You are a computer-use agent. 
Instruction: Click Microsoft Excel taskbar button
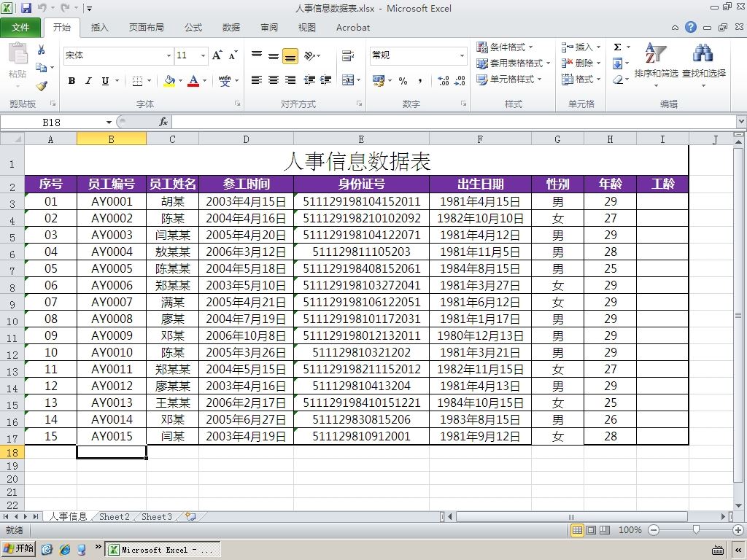pos(163,550)
